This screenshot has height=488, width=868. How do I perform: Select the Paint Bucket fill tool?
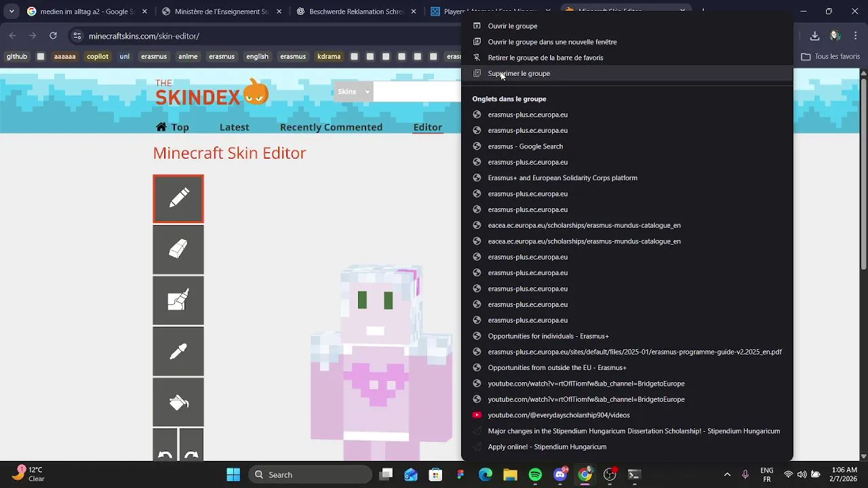click(x=178, y=403)
